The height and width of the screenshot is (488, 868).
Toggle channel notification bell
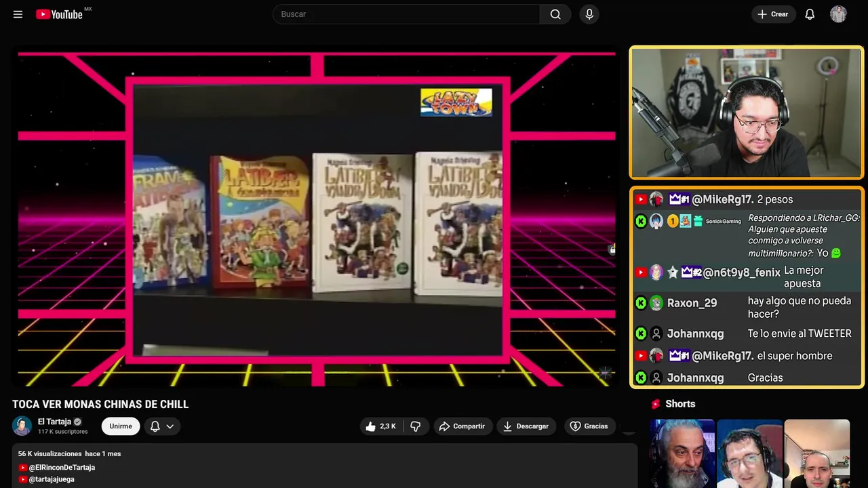tap(155, 426)
